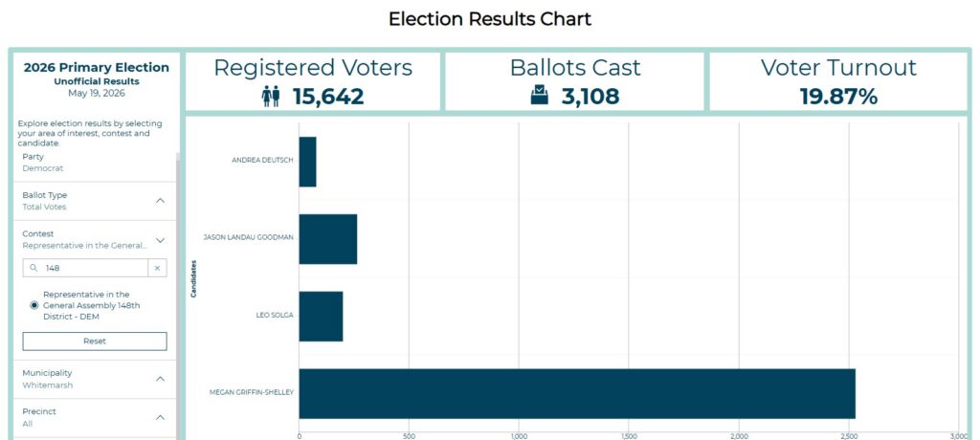Click the Voter Turnout 19.87% card
Screen dimensions: 980x440
tap(838, 82)
